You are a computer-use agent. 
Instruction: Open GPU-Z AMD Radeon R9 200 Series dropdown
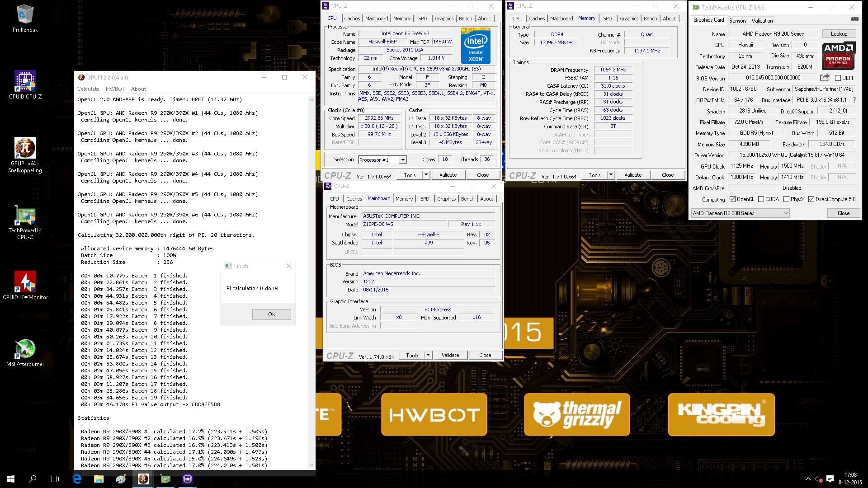[740, 213]
